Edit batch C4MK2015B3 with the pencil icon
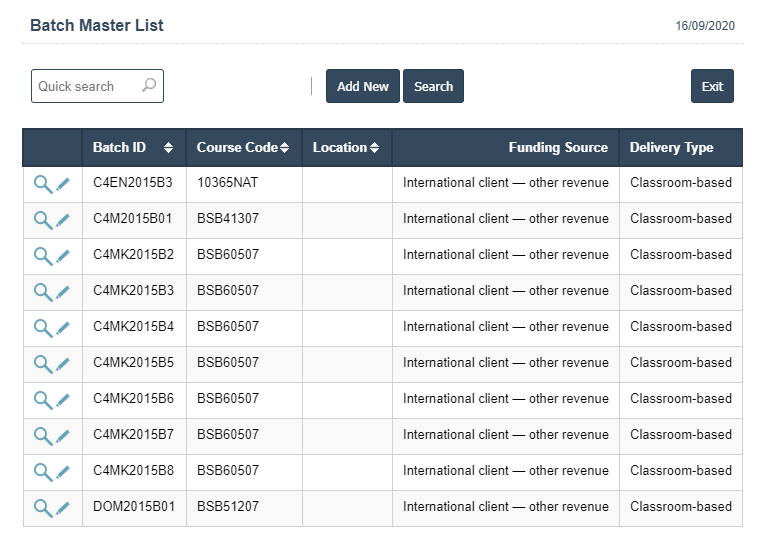The height and width of the screenshot is (535, 762). coord(63,292)
